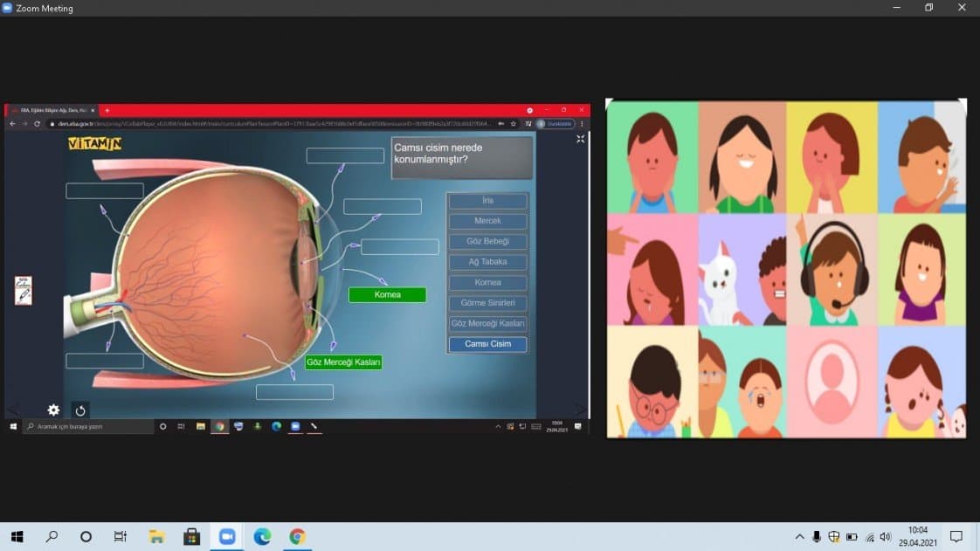Select the Ağ Tabaka answer option

[x=487, y=262]
